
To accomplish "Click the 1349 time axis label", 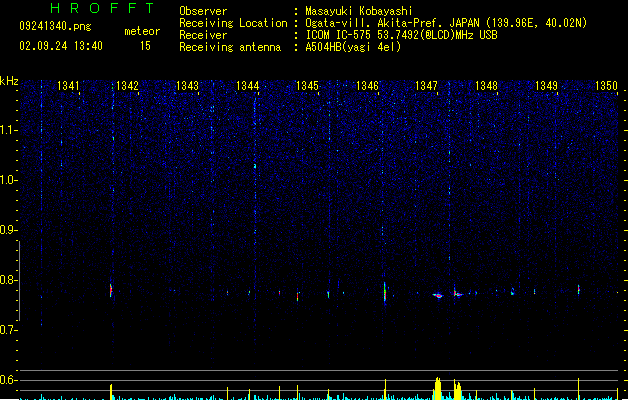I will 546,85.
